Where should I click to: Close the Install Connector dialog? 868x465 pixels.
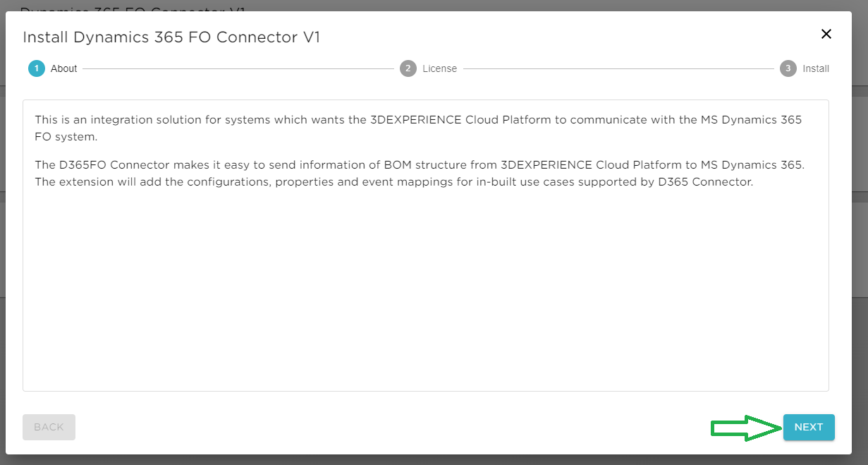tap(826, 34)
